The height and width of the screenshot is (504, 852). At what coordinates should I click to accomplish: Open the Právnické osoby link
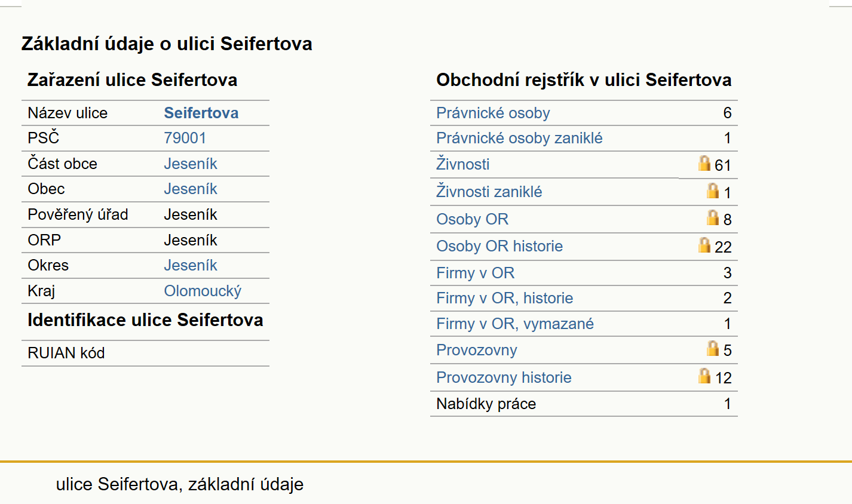point(493,113)
